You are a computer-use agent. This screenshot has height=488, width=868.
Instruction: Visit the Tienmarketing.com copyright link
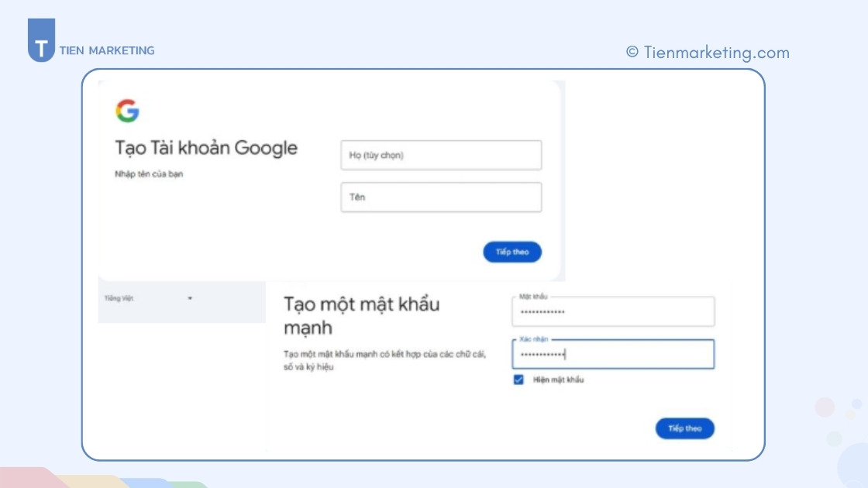[x=710, y=53]
